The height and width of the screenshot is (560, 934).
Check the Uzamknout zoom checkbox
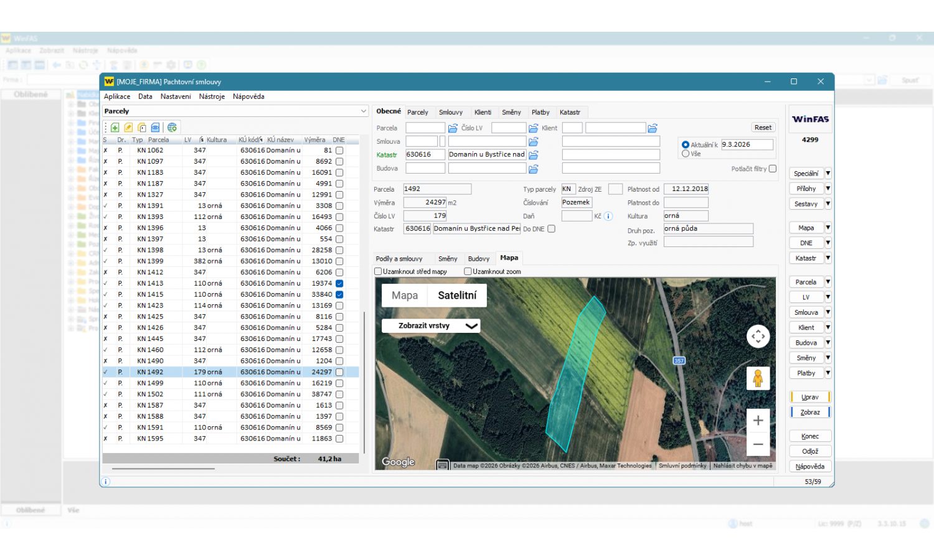[x=468, y=271]
